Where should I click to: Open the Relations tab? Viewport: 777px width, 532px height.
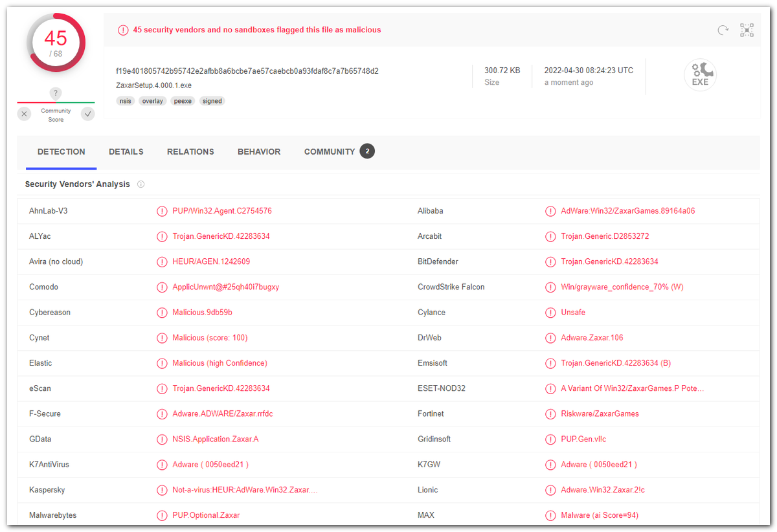[x=190, y=151]
